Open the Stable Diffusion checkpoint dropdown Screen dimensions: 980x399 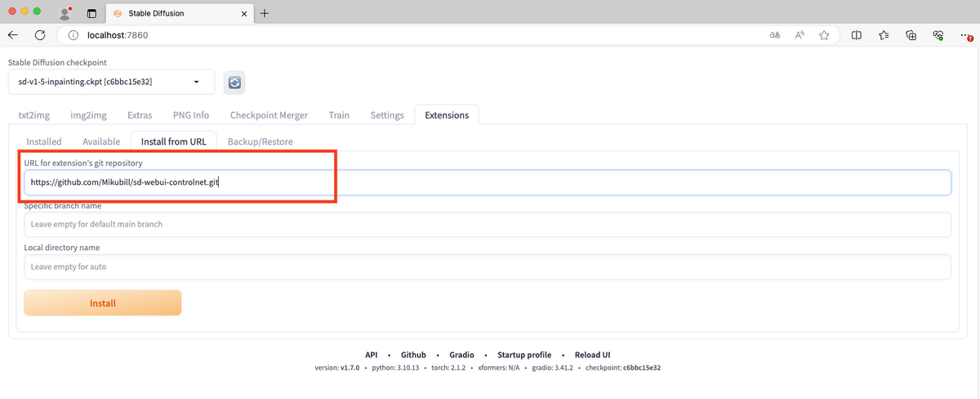click(111, 82)
